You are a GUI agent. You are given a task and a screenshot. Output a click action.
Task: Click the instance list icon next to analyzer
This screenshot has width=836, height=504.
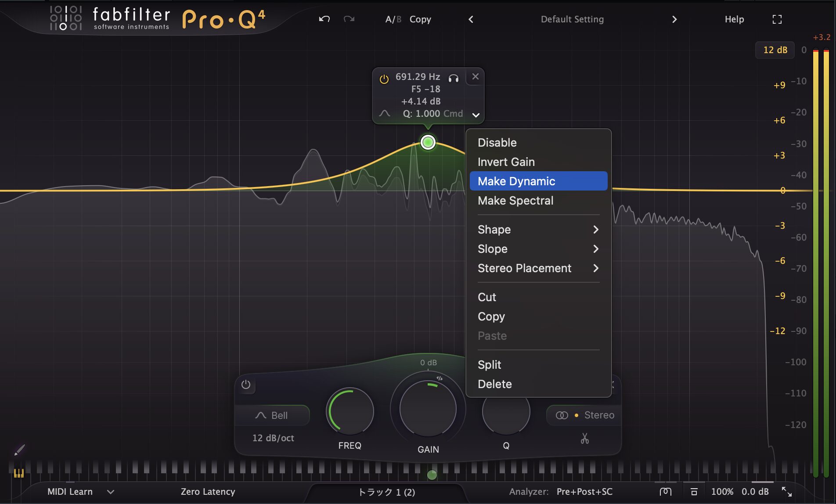click(666, 492)
